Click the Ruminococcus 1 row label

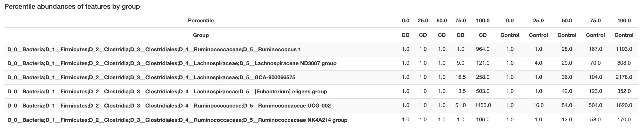[154, 49]
